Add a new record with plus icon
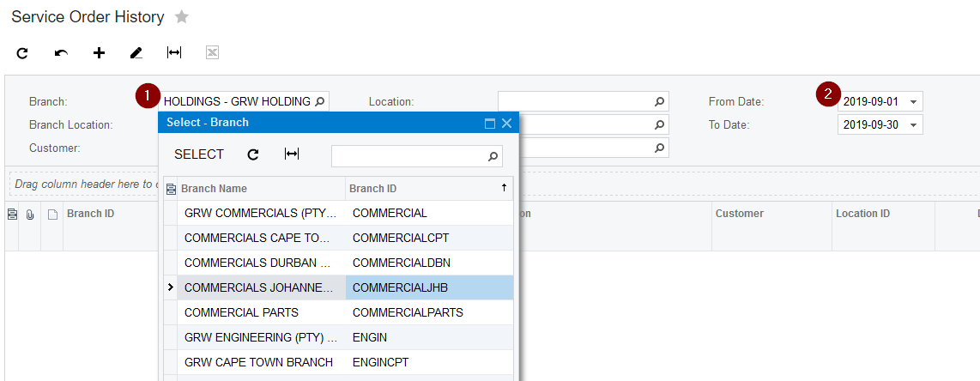980x381 pixels. pyautogui.click(x=99, y=53)
